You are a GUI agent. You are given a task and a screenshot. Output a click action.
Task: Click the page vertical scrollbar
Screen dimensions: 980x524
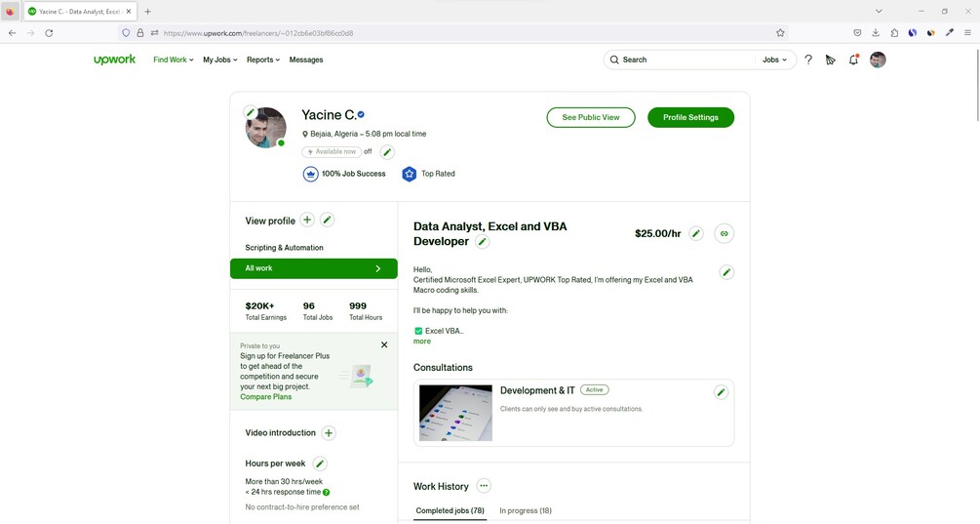tap(976, 85)
